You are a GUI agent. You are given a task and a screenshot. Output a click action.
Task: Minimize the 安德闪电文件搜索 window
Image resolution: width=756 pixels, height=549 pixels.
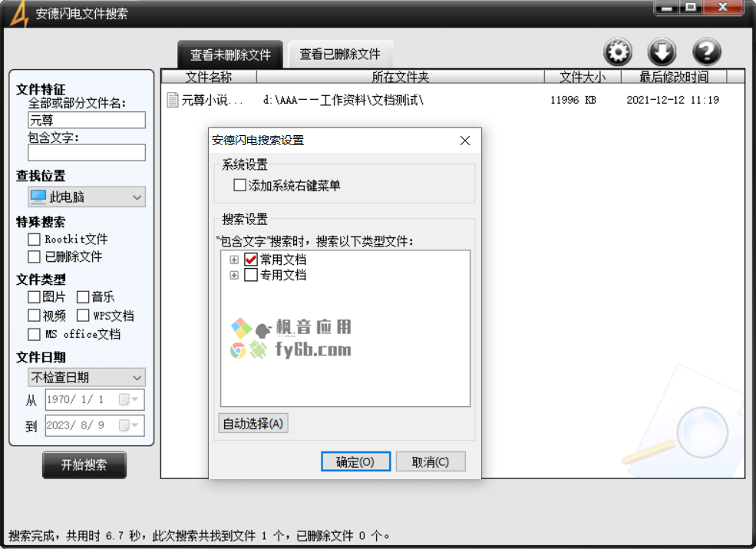pyautogui.click(x=667, y=7)
